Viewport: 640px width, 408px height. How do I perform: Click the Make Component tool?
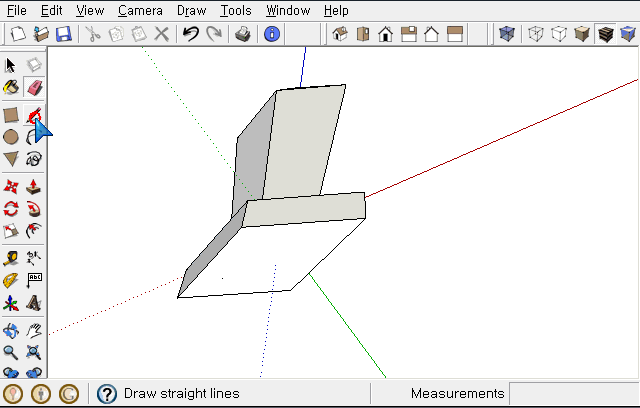point(34,65)
